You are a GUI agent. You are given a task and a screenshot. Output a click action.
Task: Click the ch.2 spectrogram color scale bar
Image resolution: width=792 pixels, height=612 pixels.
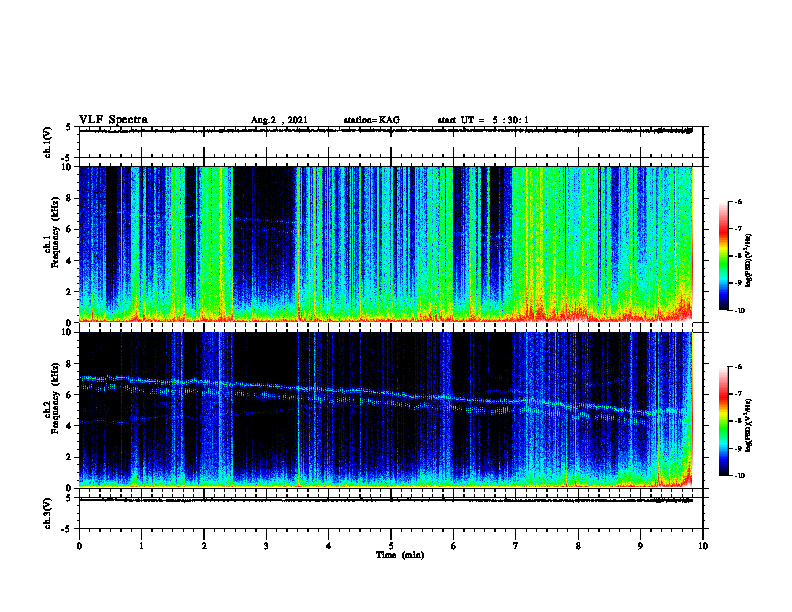[724, 421]
